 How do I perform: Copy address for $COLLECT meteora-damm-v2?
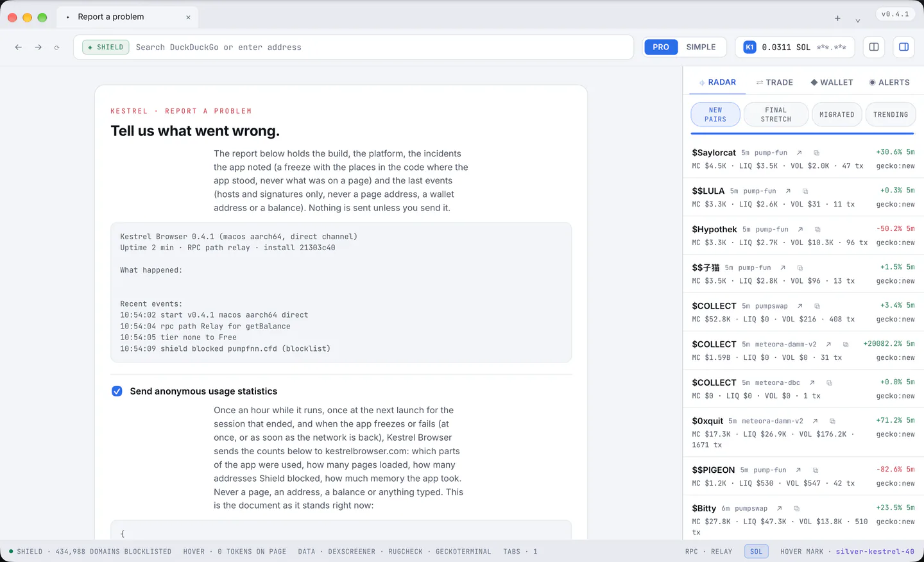846,345
